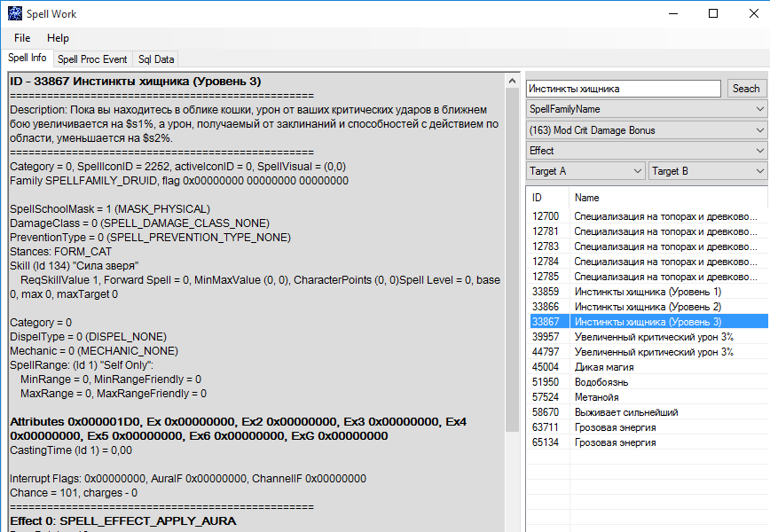Click the spell name search input field
Screen dimensions: 770x532
point(623,89)
